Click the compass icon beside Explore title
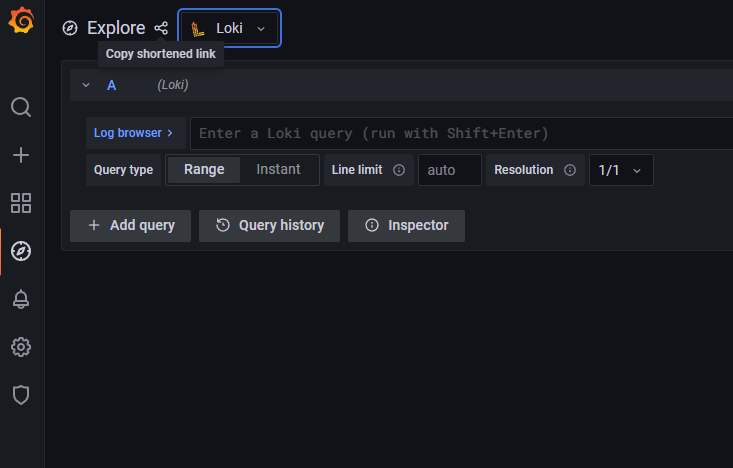This screenshot has width=733, height=468. point(70,28)
